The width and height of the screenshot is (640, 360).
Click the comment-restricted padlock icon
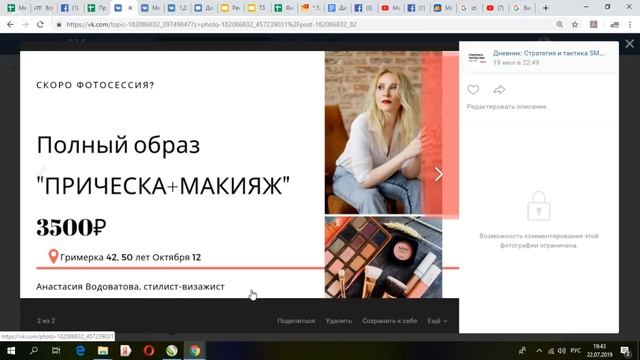539,206
